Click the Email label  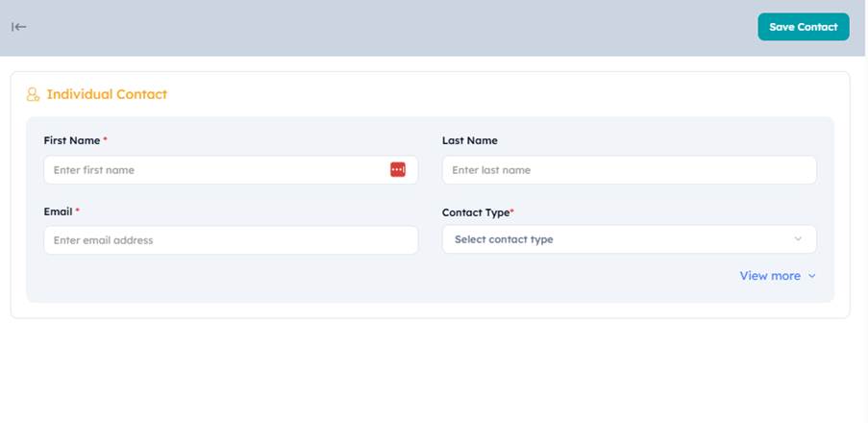coord(58,211)
